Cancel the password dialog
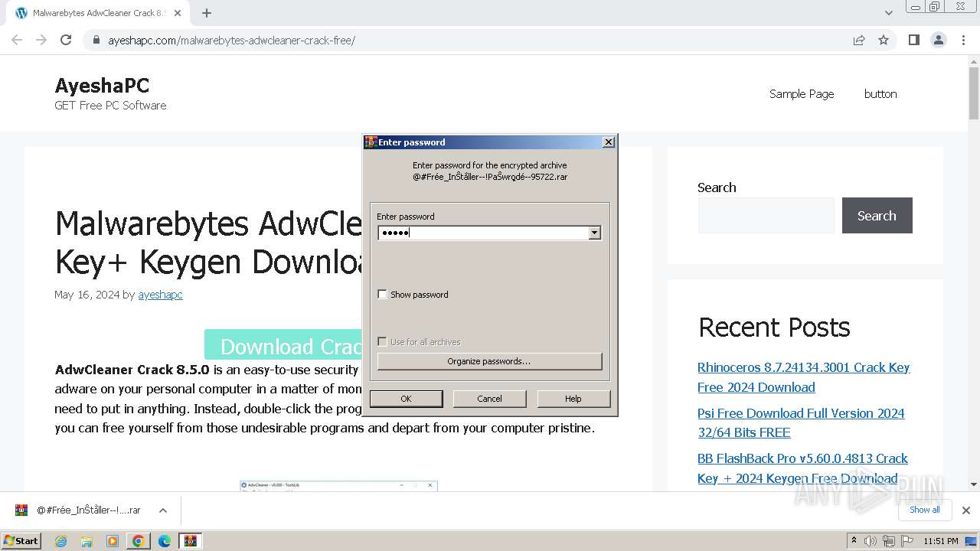Viewport: 980px width, 551px height. pos(489,399)
